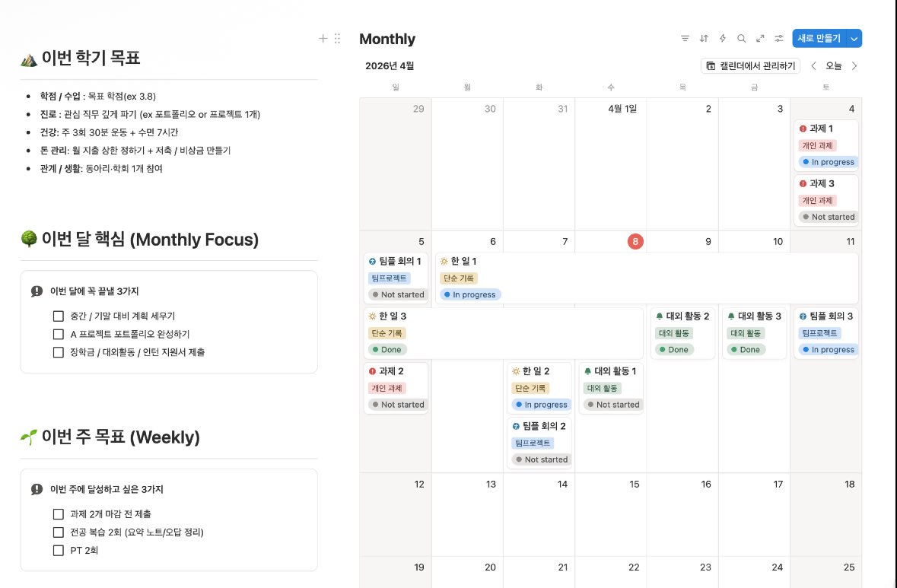Check A 프로젝트 포트폴리오 완성하기
The image size is (897, 588).
tap(59, 334)
